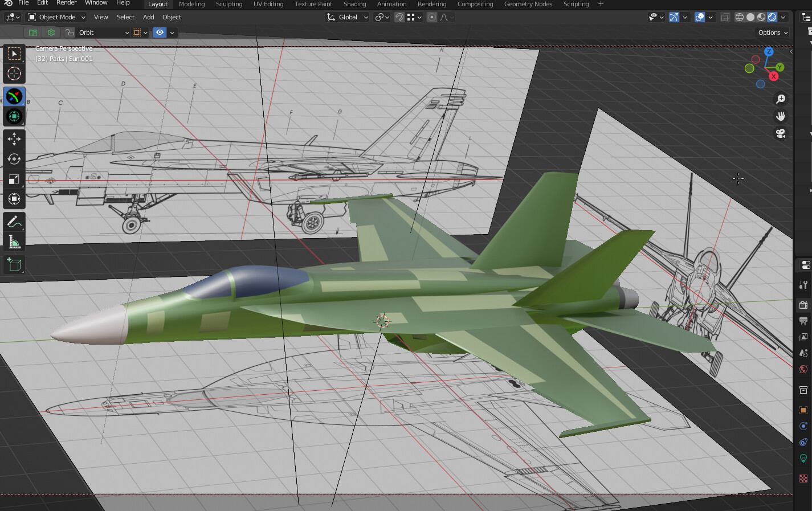This screenshot has width=812, height=511.
Task: Add a new workspace with plus button
Action: click(601, 4)
